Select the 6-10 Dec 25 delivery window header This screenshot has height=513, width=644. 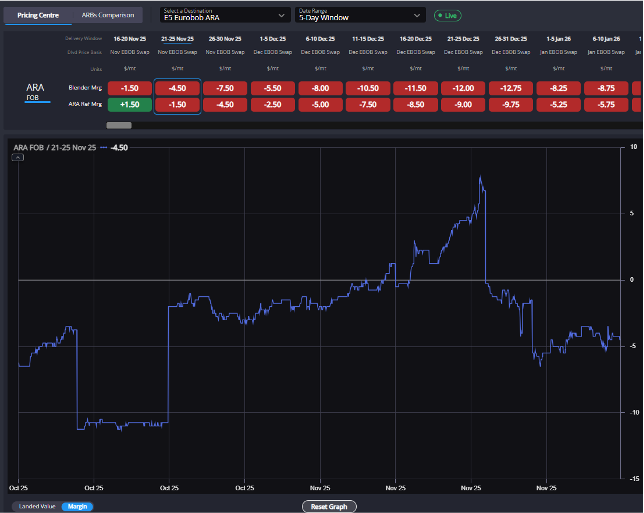(320, 39)
